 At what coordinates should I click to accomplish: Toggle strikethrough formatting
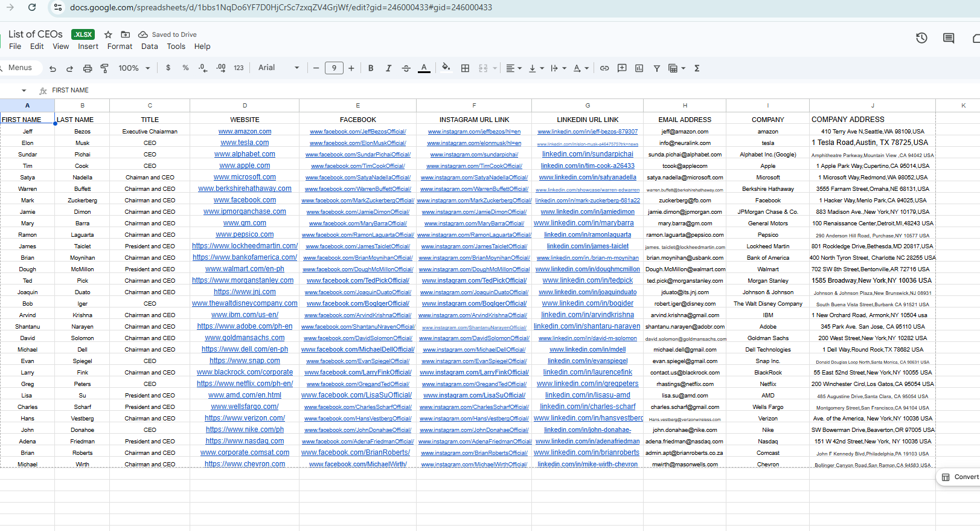(x=406, y=68)
